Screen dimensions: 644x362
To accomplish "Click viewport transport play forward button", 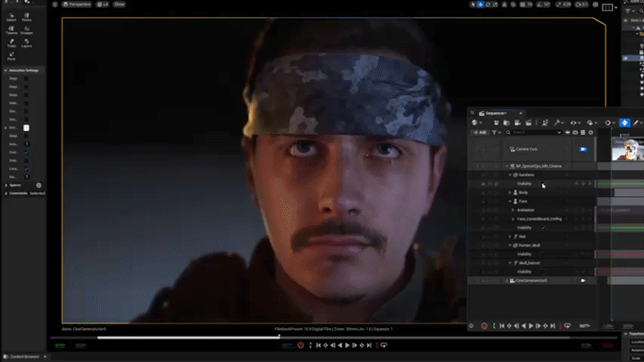I will [x=348, y=346].
